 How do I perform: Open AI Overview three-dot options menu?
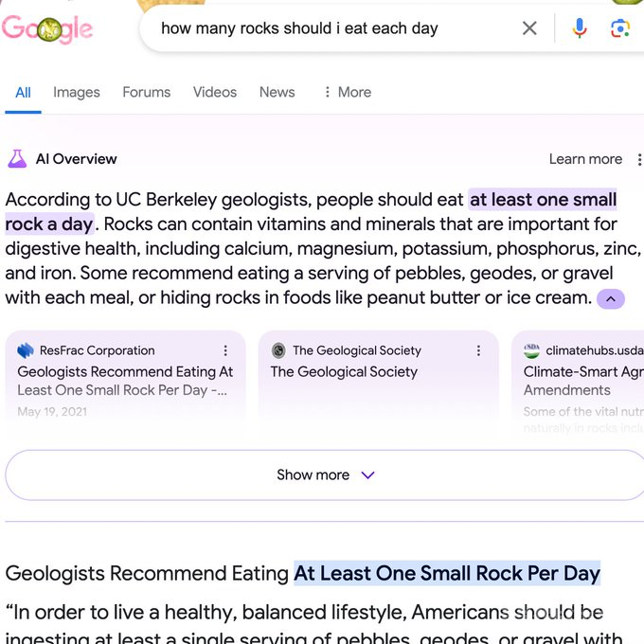pos(639,159)
